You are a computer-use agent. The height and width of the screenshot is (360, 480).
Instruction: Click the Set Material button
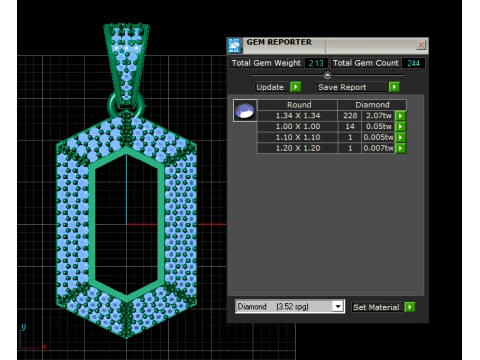[378, 307]
